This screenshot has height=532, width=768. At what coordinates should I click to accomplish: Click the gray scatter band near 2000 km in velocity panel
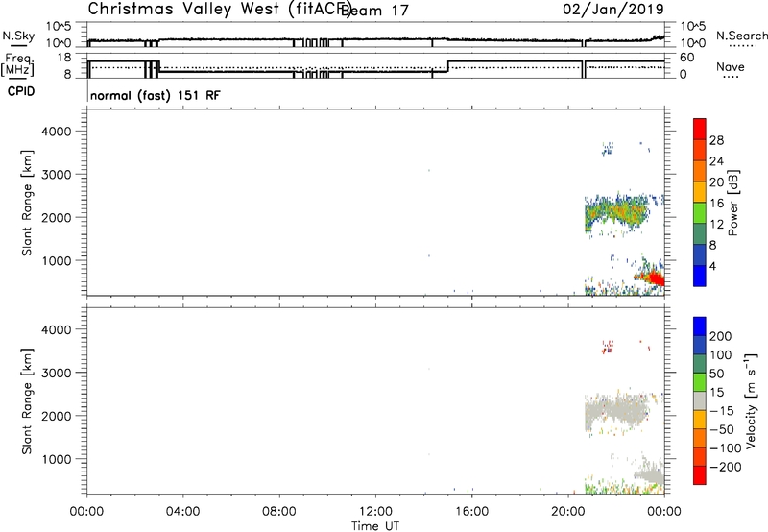click(x=616, y=412)
